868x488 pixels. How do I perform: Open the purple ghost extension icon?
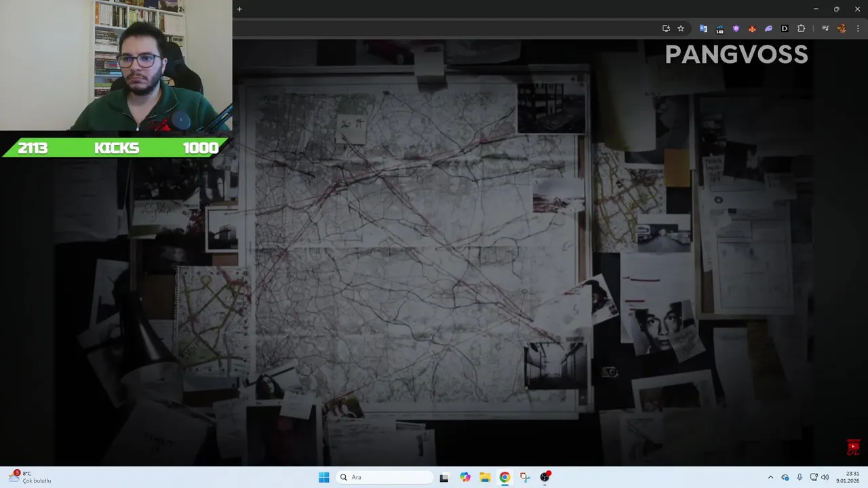click(x=768, y=28)
